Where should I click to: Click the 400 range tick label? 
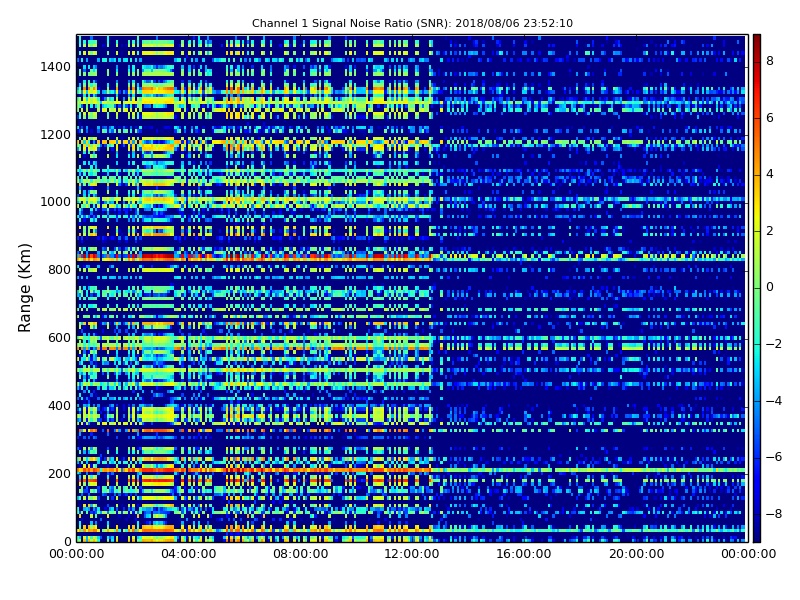(x=59, y=406)
